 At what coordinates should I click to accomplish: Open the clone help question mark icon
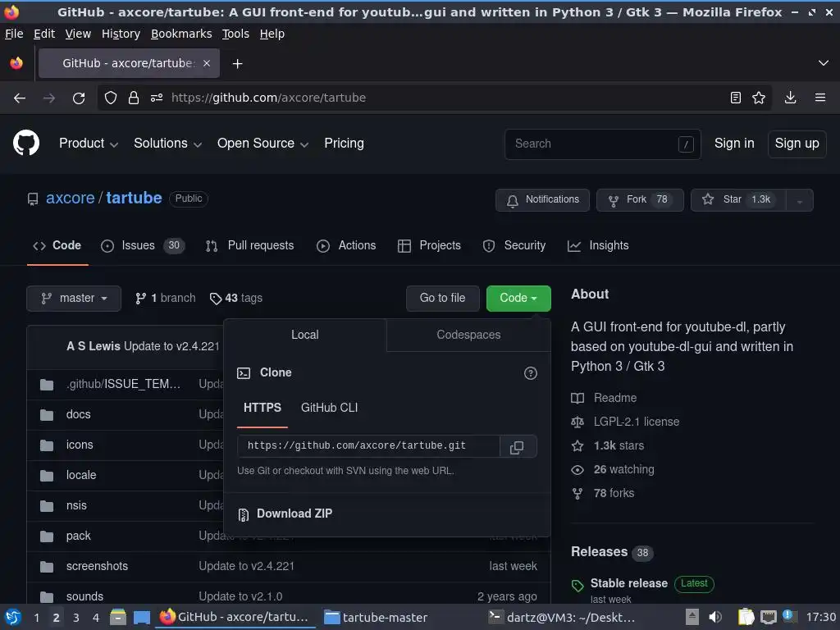[530, 373]
